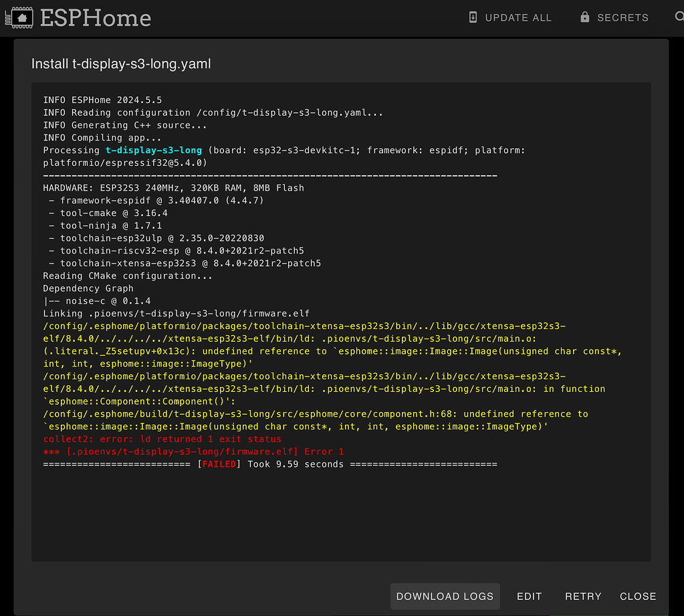Trigger UPDATE ALL from the top bar
Screen dimensions: 684x616
[518, 17]
